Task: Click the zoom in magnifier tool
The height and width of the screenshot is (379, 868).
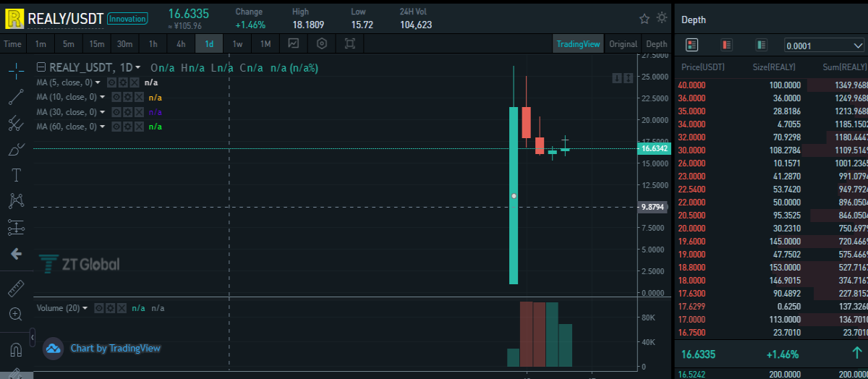Action: 16,314
